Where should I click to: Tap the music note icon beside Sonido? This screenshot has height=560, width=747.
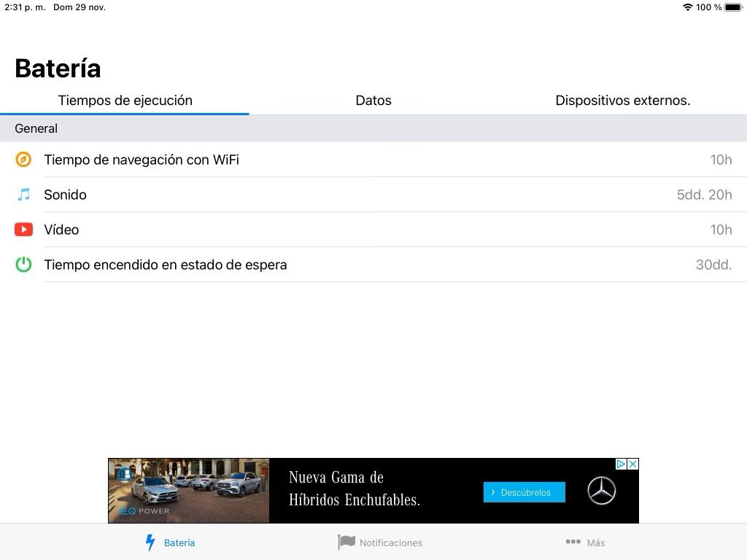(x=23, y=194)
